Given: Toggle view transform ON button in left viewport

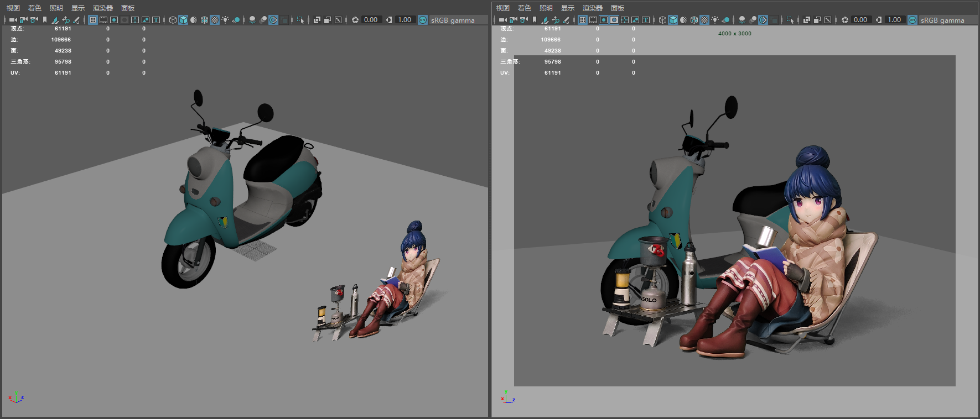Looking at the screenshot, I should [423, 20].
